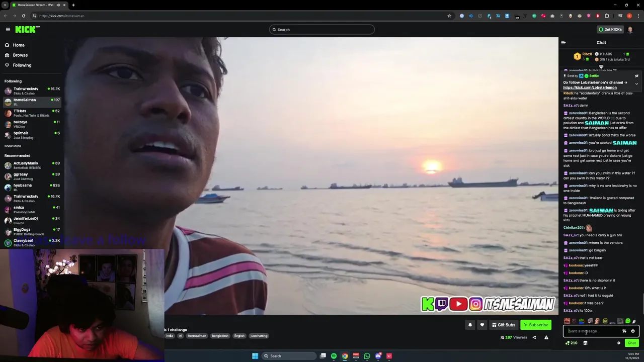644x362 pixels.
Task: Open the user profile avatar menu
Action: pyautogui.click(x=630, y=29)
